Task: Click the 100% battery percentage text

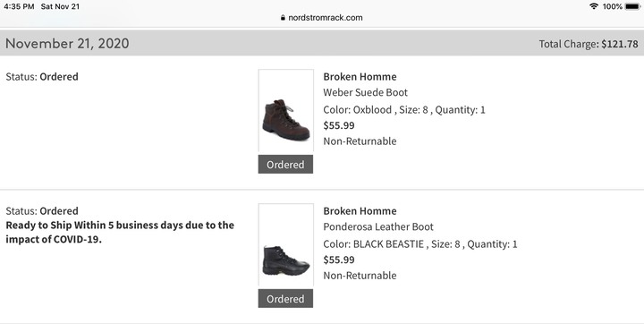Action: pos(613,6)
